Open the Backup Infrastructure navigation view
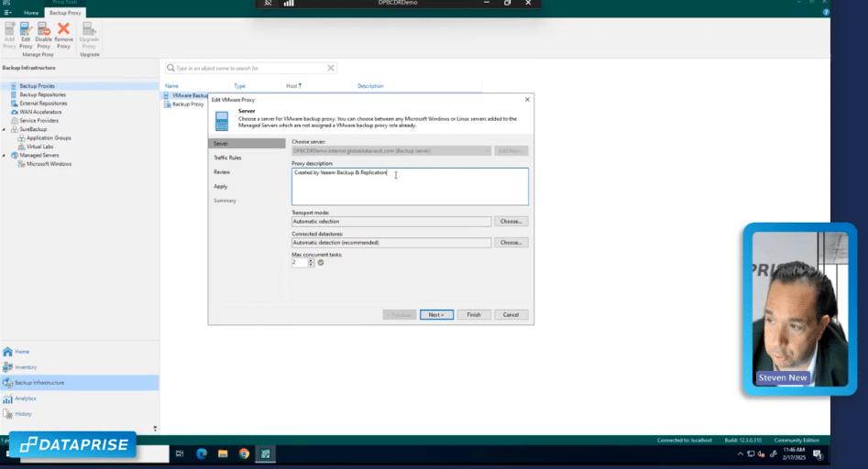The height and width of the screenshot is (469, 868). click(x=80, y=383)
